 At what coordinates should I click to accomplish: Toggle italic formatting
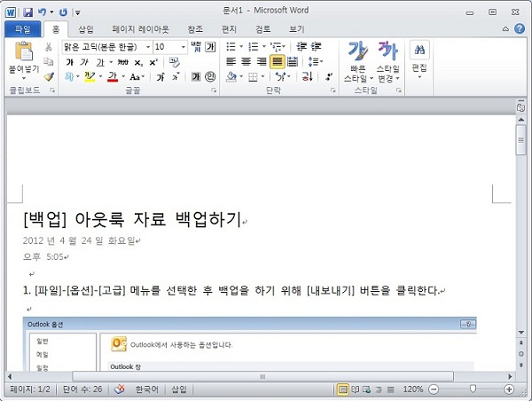pyautogui.click(x=84, y=62)
